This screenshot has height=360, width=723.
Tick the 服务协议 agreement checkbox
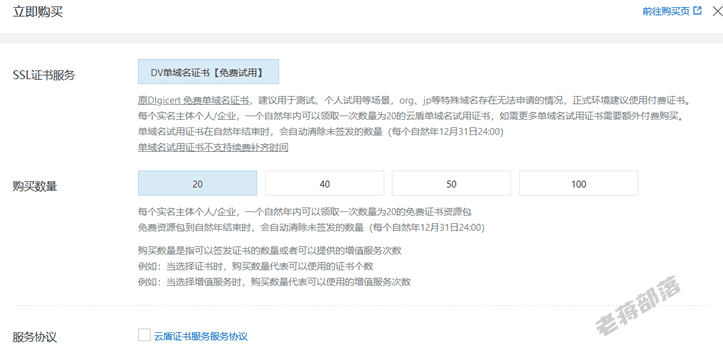(x=144, y=335)
